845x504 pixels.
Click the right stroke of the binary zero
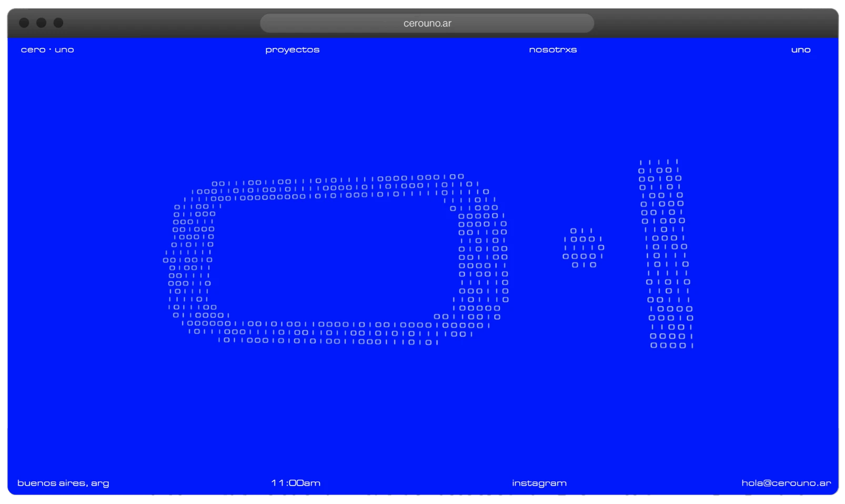482,258
